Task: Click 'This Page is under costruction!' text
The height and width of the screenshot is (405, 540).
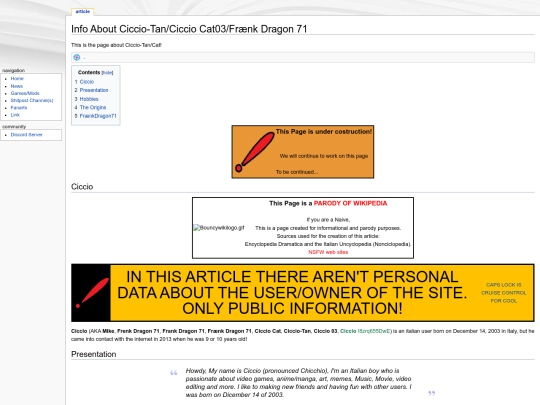Action: (x=324, y=132)
